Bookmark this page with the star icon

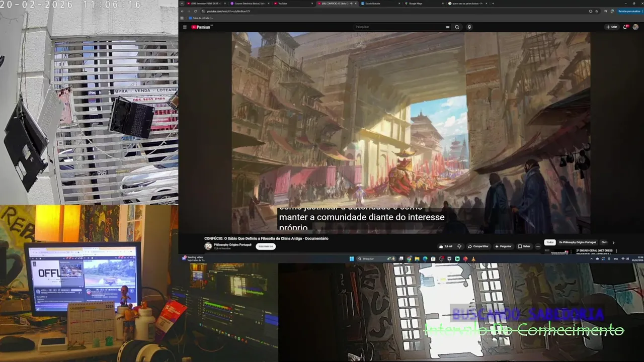pyautogui.click(x=597, y=11)
